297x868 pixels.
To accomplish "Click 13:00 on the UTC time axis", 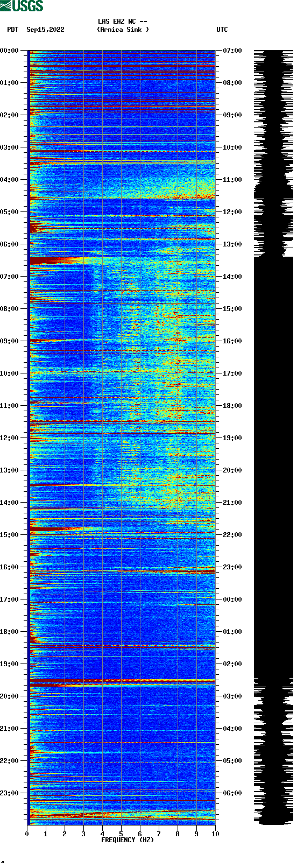I will coord(232,244).
